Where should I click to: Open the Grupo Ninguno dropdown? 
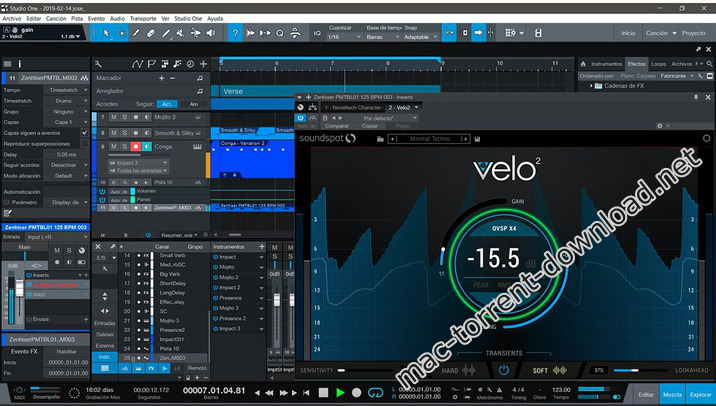pyautogui.click(x=67, y=111)
